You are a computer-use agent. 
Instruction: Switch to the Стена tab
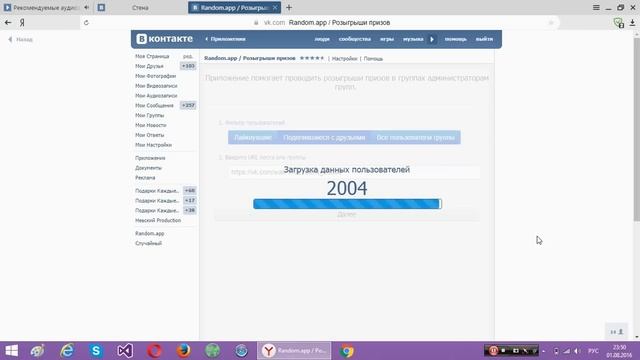tap(140, 7)
